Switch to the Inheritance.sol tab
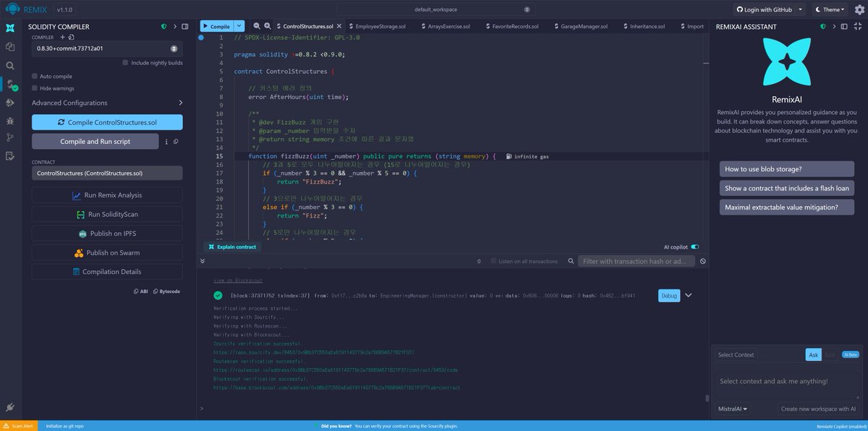The image size is (868, 431). point(644,26)
